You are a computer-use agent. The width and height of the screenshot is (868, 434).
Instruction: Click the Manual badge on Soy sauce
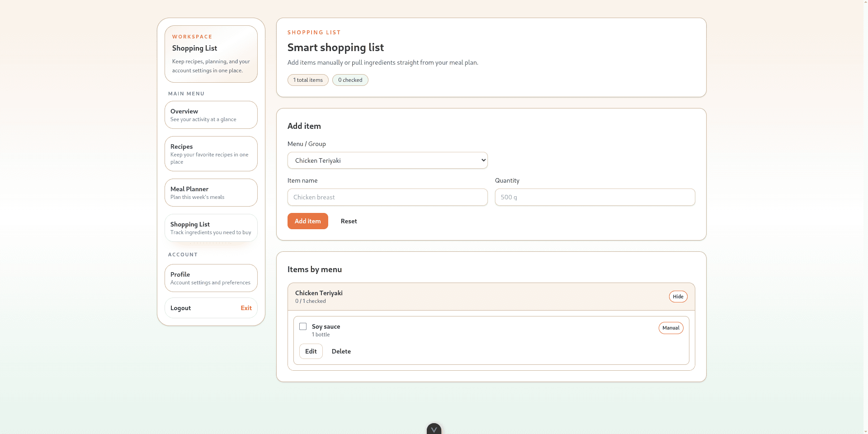coord(670,328)
